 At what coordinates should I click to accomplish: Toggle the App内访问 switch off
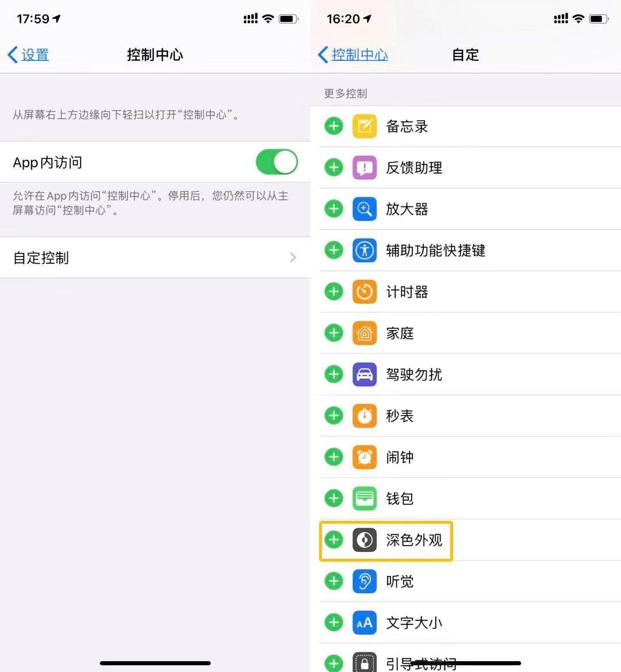pos(277,162)
